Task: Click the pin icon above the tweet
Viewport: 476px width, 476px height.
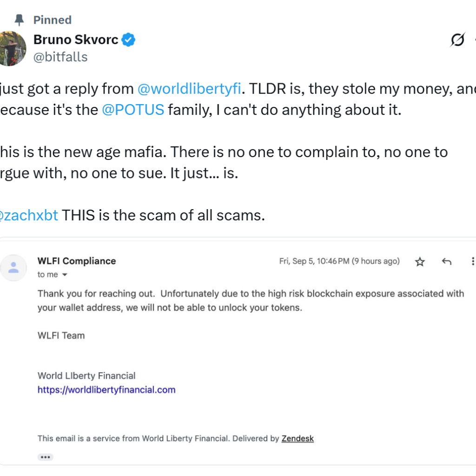Action: (19, 20)
